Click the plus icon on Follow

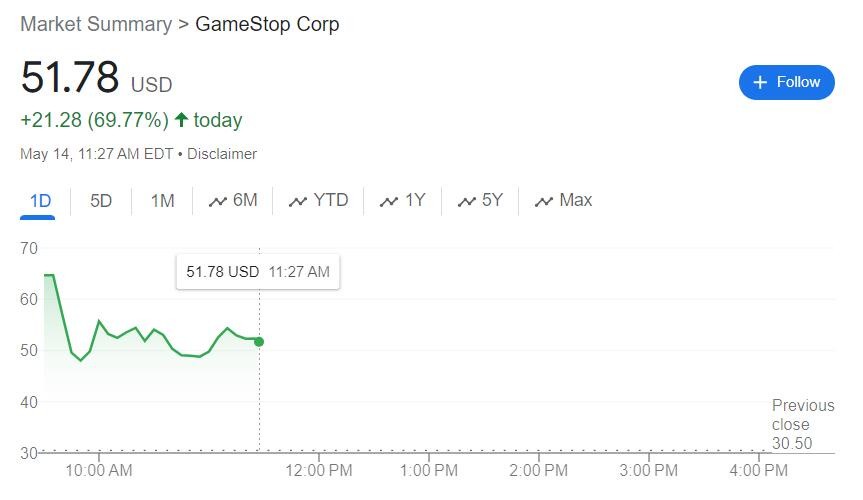click(x=760, y=82)
